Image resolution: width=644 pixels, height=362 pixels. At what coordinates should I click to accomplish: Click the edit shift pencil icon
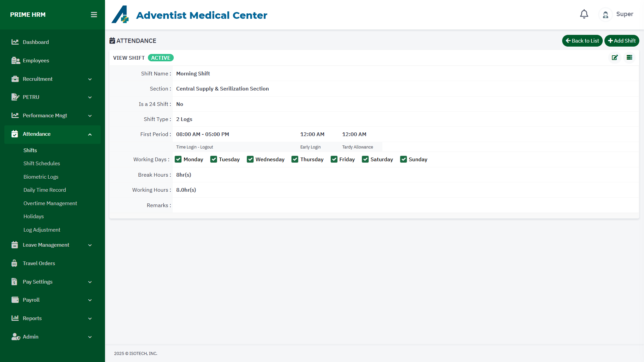[614, 58]
